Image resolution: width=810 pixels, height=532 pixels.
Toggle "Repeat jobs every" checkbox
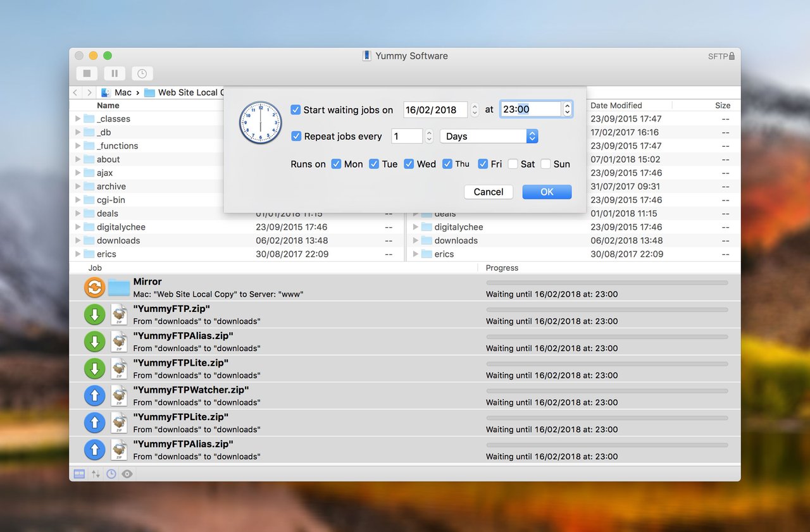296,136
